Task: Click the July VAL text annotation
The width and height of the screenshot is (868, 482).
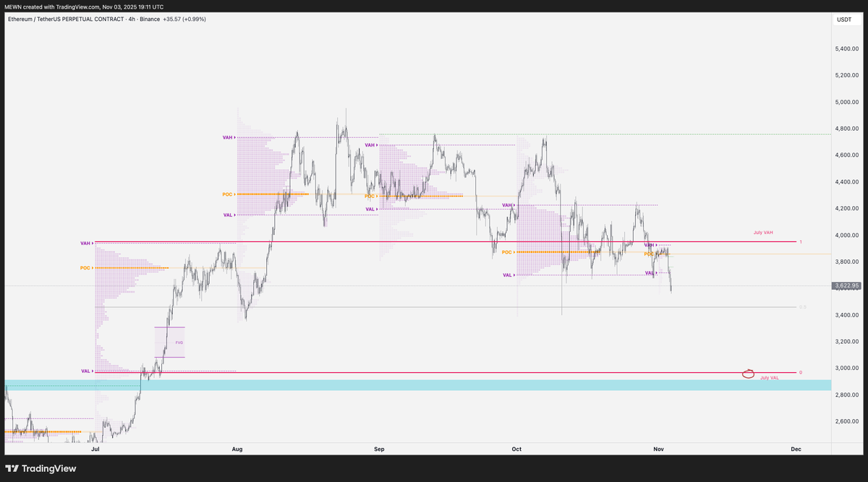Action: click(x=770, y=376)
